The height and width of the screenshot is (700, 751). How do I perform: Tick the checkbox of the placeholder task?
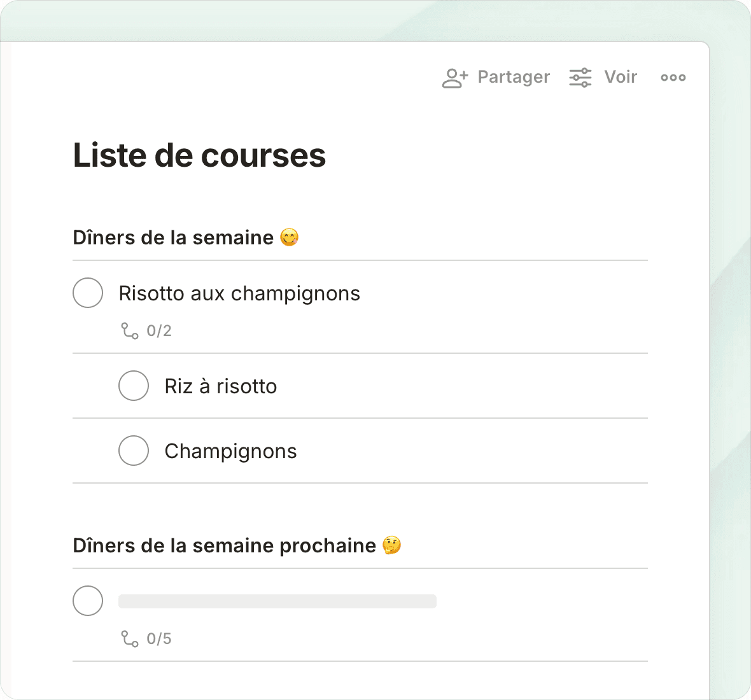(88, 601)
